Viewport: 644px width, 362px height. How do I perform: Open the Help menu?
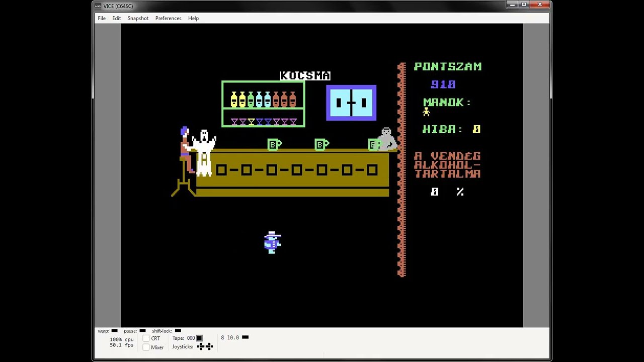(x=193, y=18)
